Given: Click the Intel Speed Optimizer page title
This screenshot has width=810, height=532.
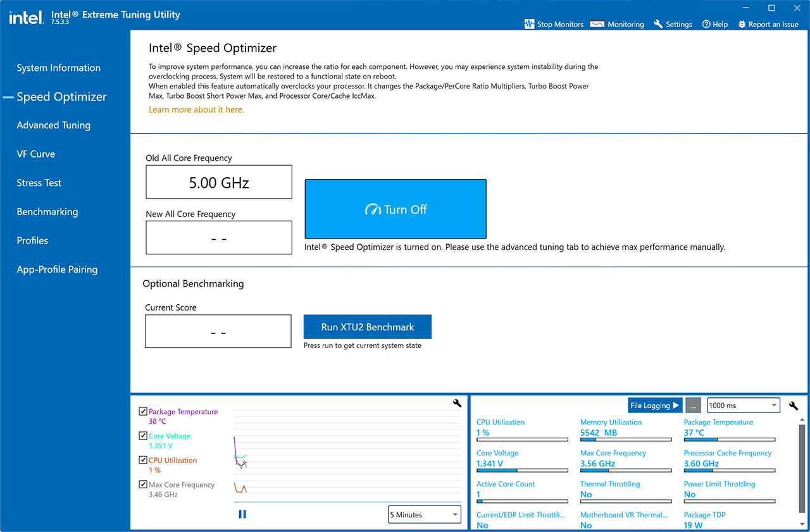Looking at the screenshot, I should (213, 48).
